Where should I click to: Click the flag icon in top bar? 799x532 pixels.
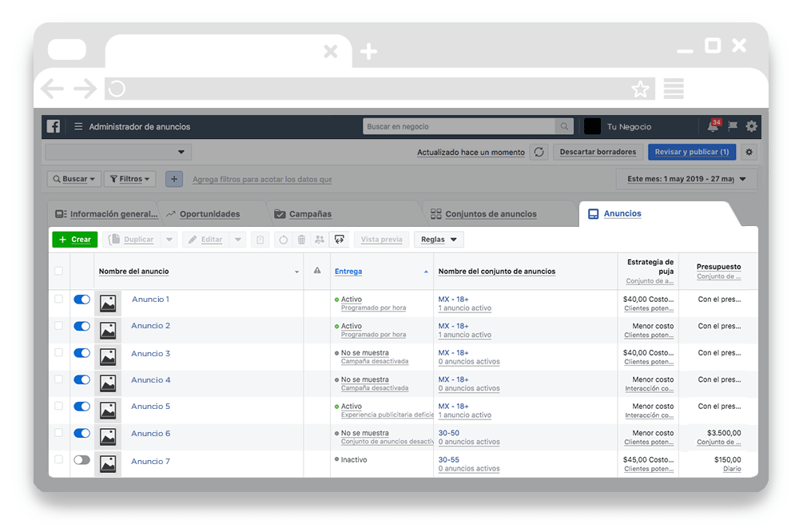click(733, 126)
